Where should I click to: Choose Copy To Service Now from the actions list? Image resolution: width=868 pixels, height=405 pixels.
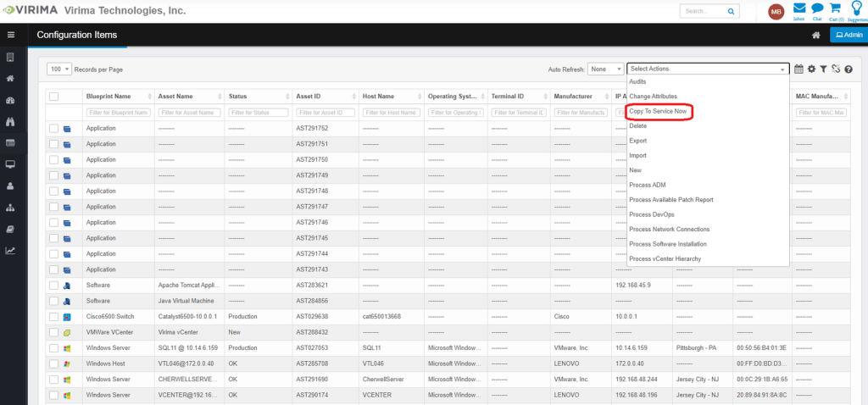[x=658, y=112]
